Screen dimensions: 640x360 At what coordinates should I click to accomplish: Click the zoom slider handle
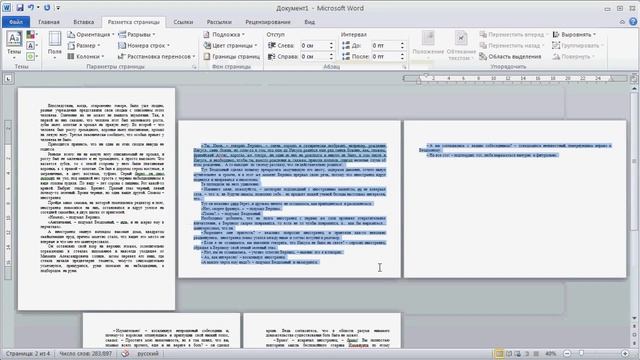tap(582, 353)
